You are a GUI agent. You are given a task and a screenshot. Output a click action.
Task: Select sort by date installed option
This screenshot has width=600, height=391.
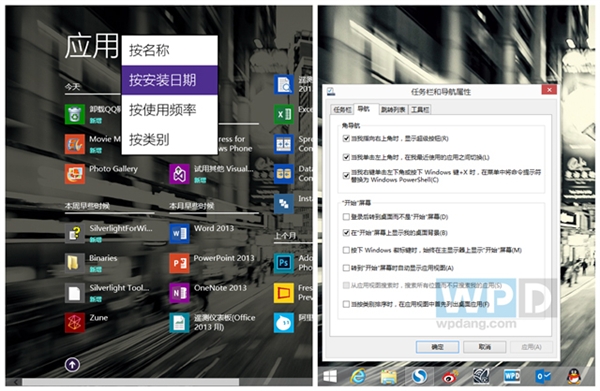[170, 80]
